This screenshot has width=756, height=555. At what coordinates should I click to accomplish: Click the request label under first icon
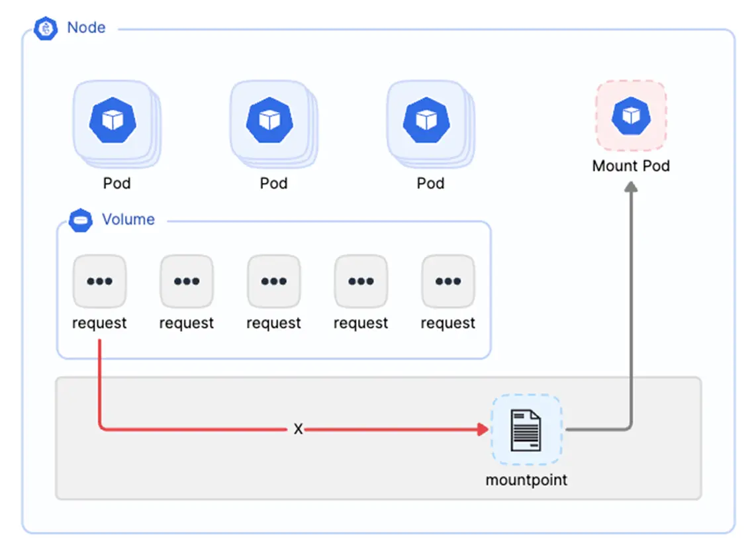pyautogui.click(x=99, y=324)
